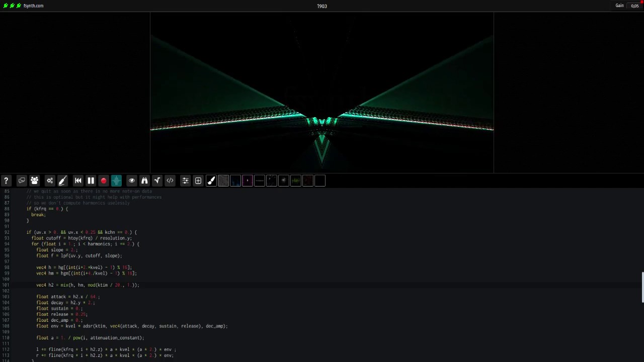This screenshot has width=644, height=362.
Task: Click code line 'float attack = h2.x'
Action: [x=68, y=297]
